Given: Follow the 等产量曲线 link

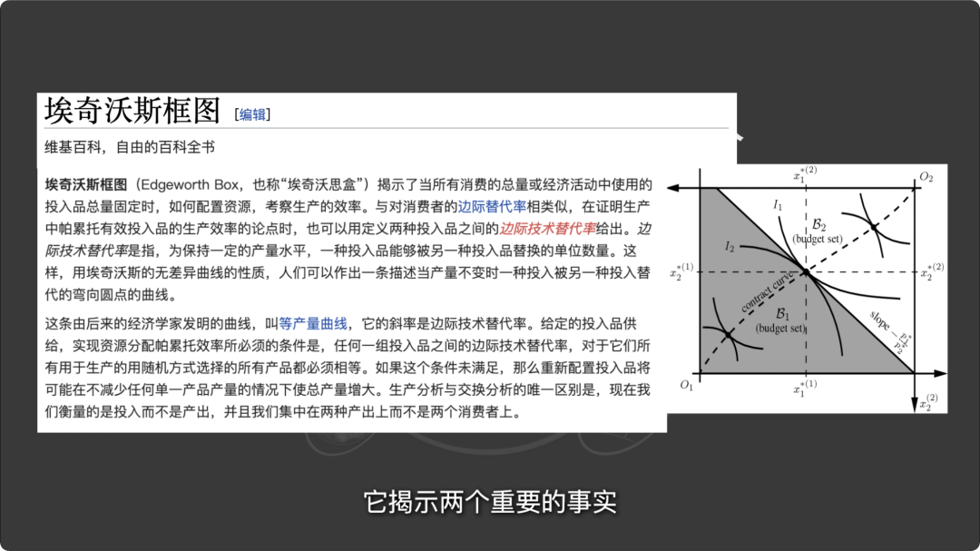Looking at the screenshot, I should tap(313, 324).
